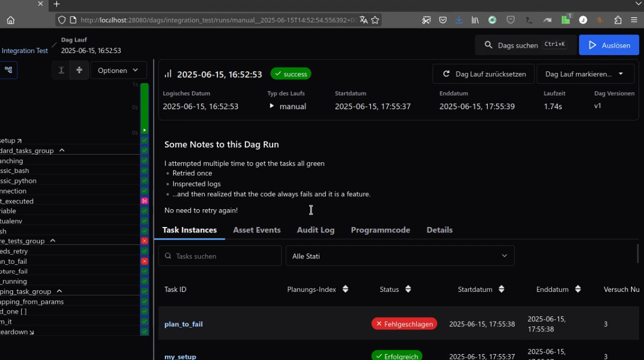644x360 pixels.
Task: Collapse the re_tests_group chevron
Action: 52,241
